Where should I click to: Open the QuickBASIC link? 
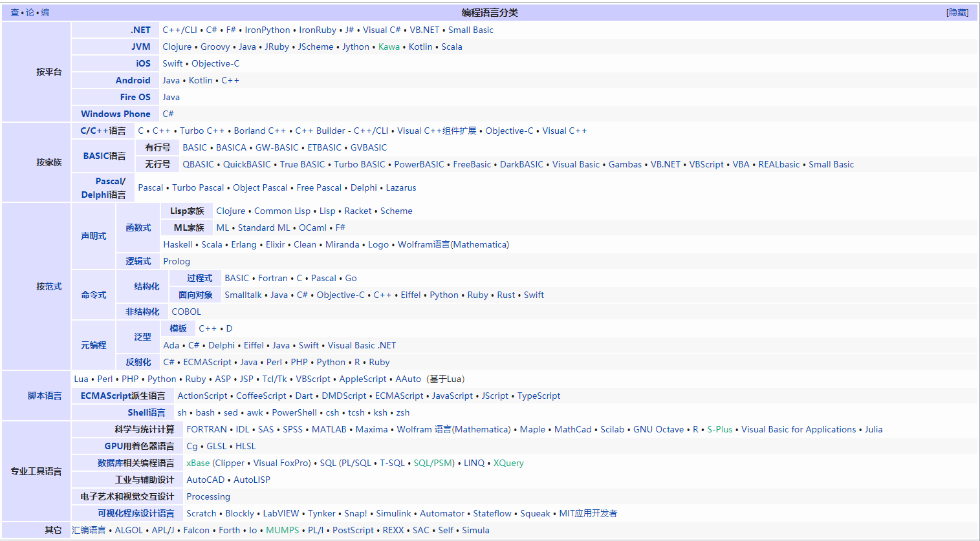point(247,164)
